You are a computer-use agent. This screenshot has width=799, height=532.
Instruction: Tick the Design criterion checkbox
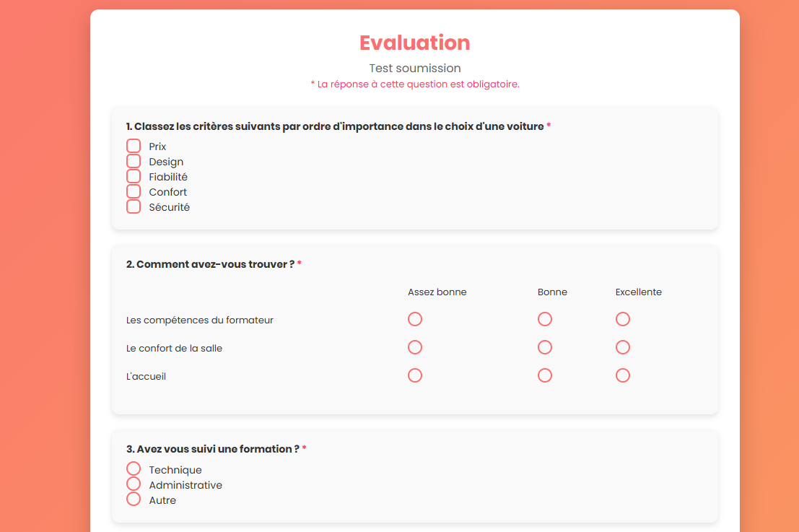[134, 161]
